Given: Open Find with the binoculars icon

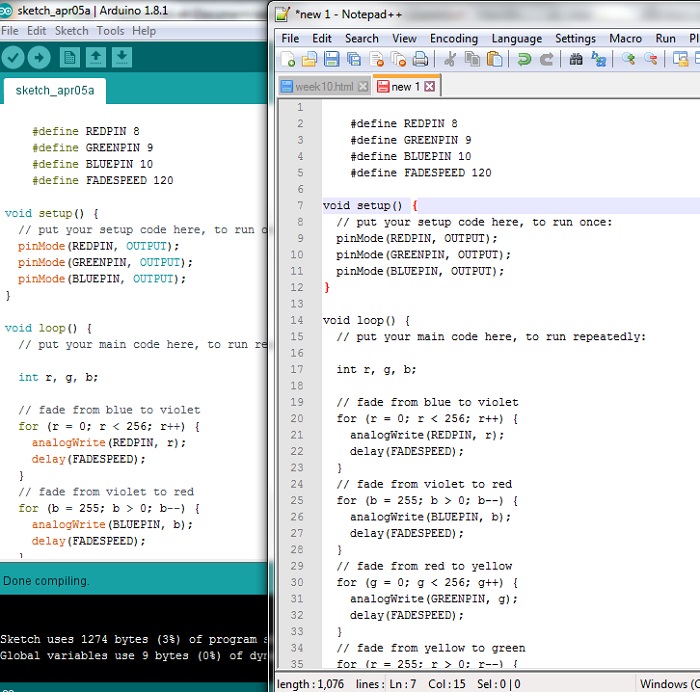Looking at the screenshot, I should coord(576,59).
